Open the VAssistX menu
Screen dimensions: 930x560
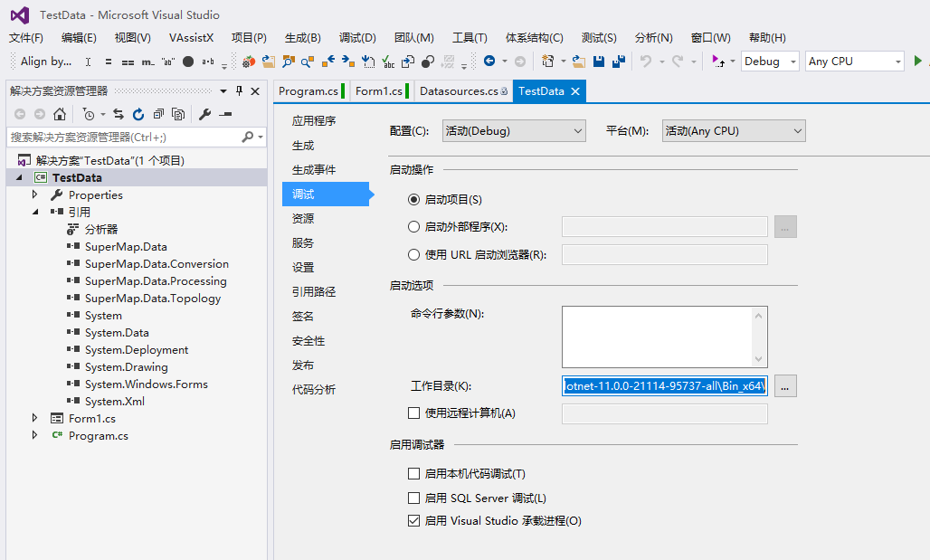(191, 38)
